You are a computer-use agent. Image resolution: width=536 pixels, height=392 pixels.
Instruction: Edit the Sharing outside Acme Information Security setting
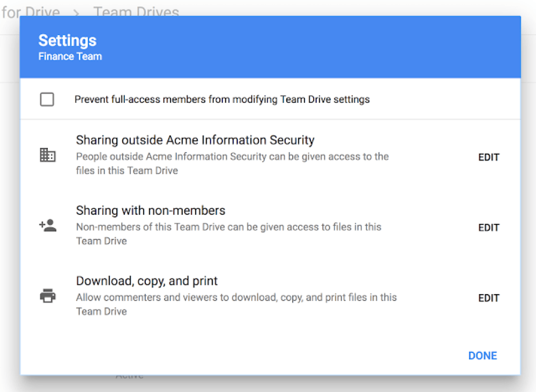(488, 157)
